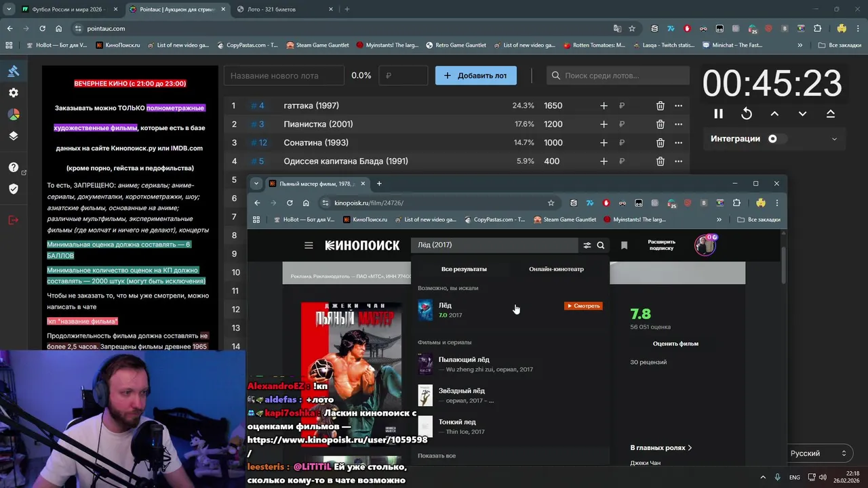This screenshot has height=488, width=868.
Task: Open 30 рецензий link
Action: click(648, 362)
